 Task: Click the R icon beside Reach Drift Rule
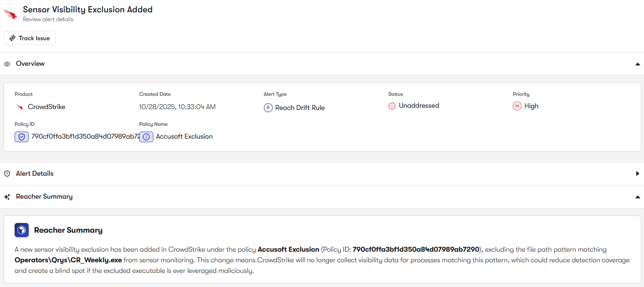[x=268, y=108]
